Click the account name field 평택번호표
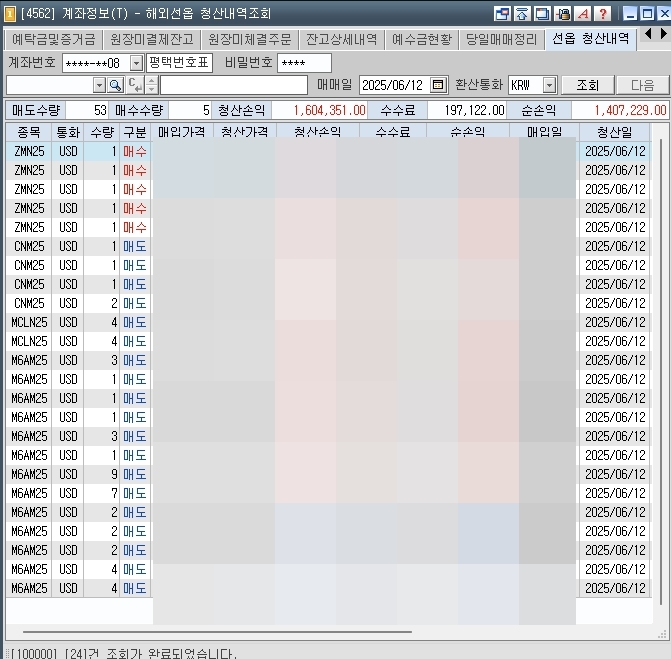Viewport: 671px width, 659px height. 179,63
